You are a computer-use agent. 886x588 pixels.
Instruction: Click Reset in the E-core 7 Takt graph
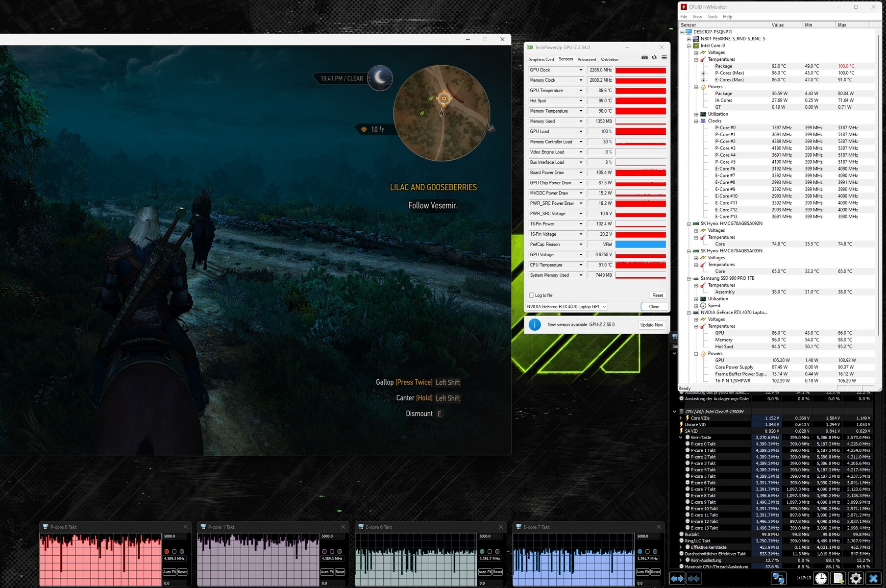pos(655,572)
